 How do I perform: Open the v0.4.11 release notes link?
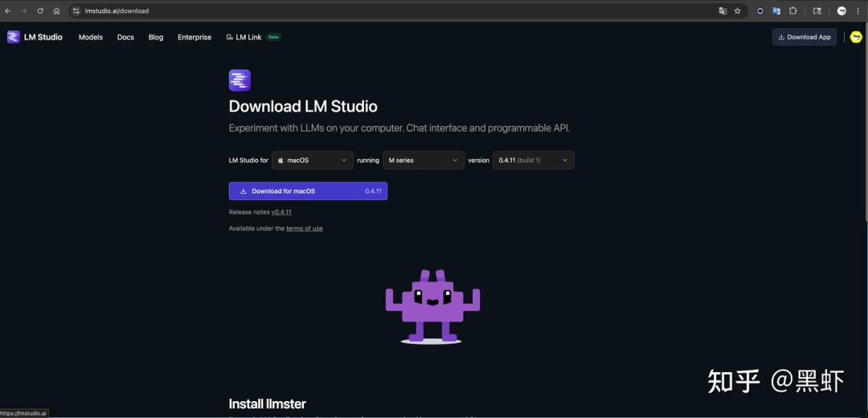[x=281, y=212]
